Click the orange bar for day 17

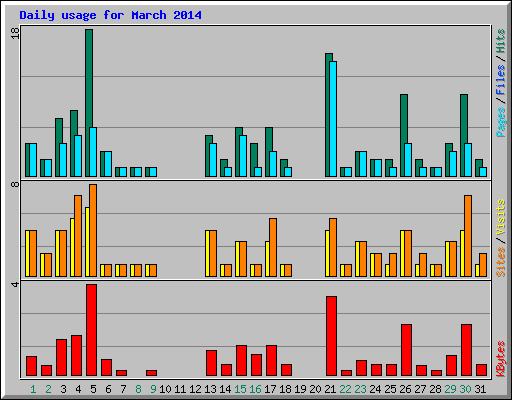(x=273, y=248)
